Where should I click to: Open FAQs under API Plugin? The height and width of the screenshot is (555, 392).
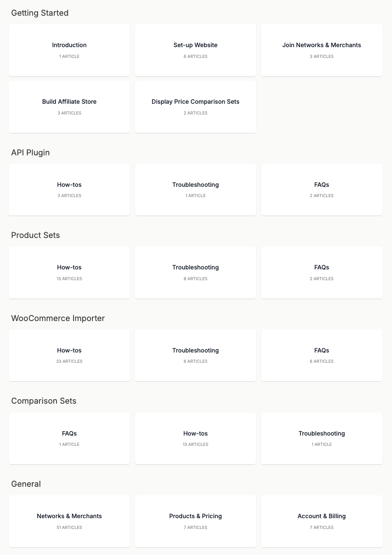pyautogui.click(x=322, y=189)
